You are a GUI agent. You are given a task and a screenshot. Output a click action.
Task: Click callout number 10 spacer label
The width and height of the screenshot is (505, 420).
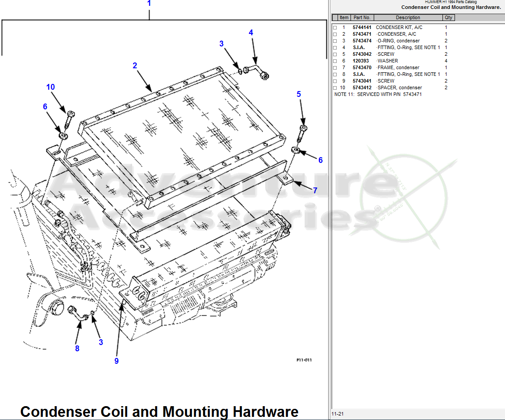pos(50,87)
